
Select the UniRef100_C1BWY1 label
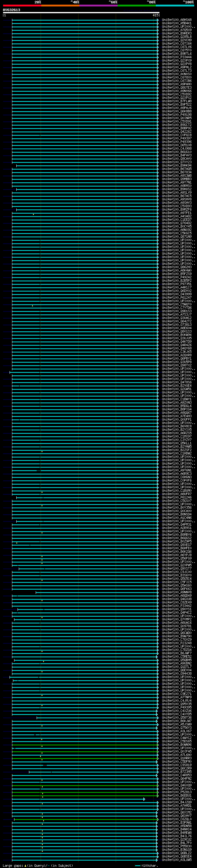[177, 399]
